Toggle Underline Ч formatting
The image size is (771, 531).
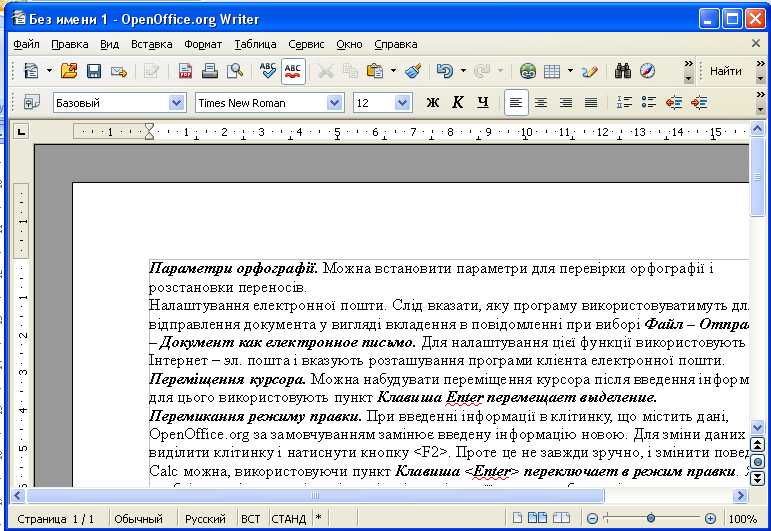[483, 102]
